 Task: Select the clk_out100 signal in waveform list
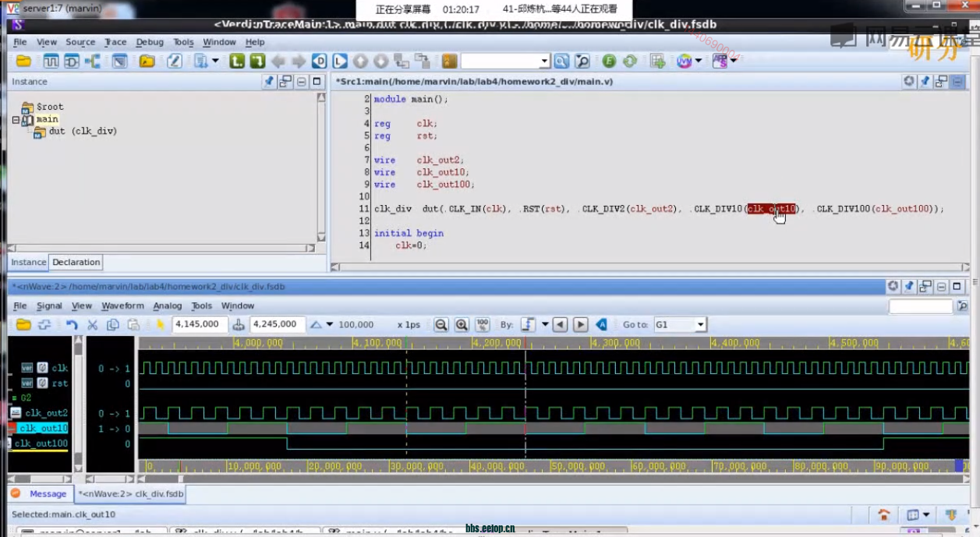coord(41,443)
